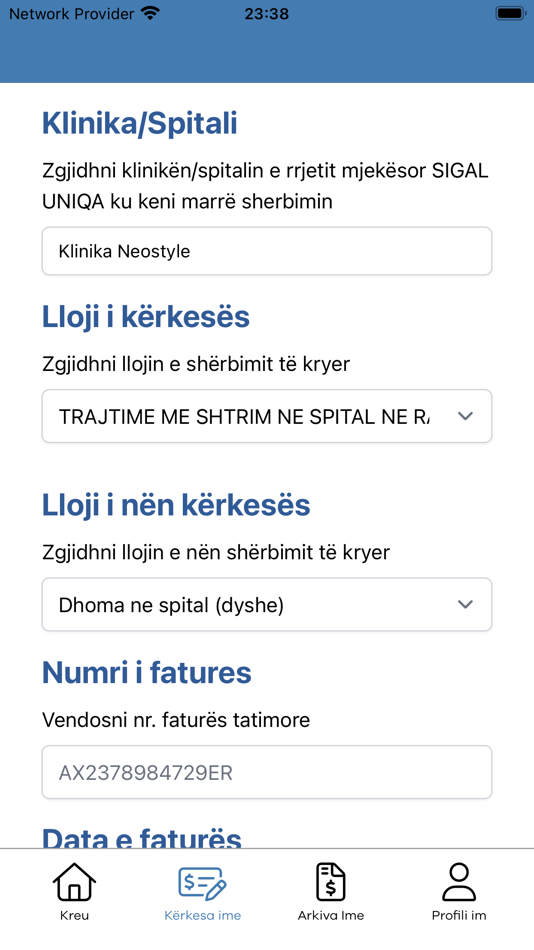
Task: Open the Profili im person icon
Action: 459,882
